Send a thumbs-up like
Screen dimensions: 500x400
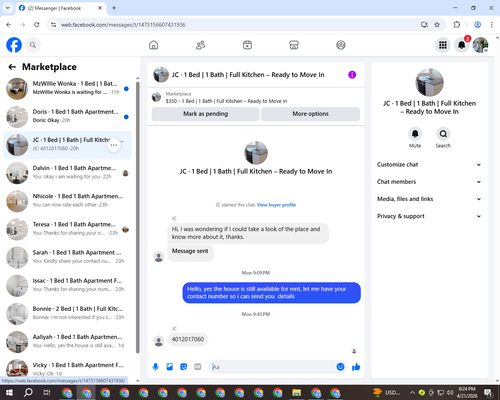[356, 367]
